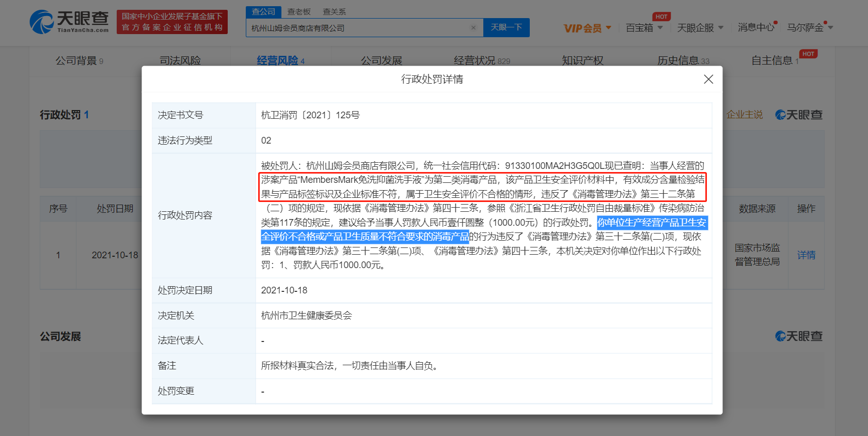Open the 自主信息 tab
868x436 pixels.
[775, 61]
